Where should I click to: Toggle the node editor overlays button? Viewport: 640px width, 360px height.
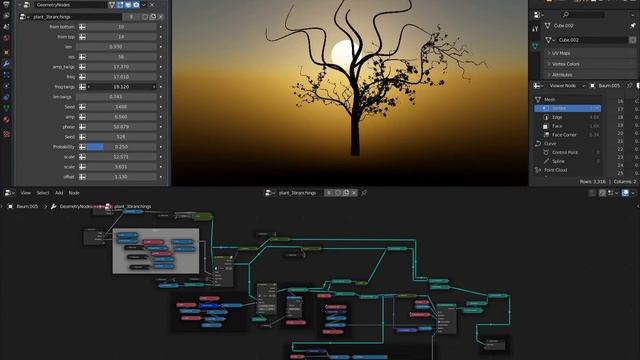[x=625, y=193]
